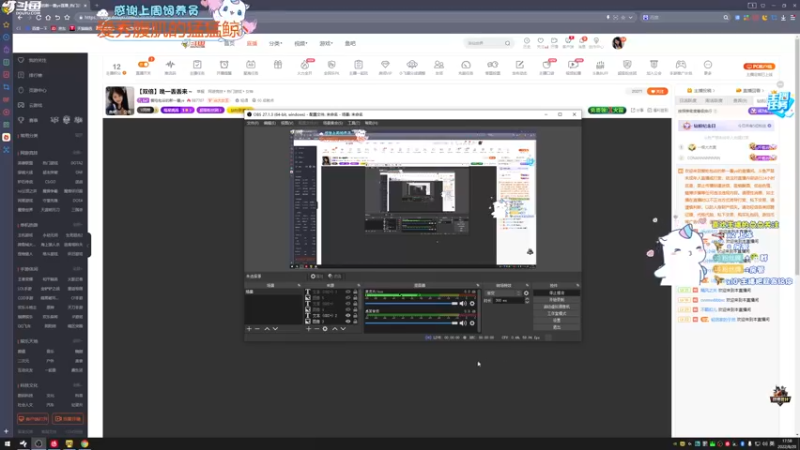Toggle eye visibility of the 图像 4 source

(x=348, y=310)
